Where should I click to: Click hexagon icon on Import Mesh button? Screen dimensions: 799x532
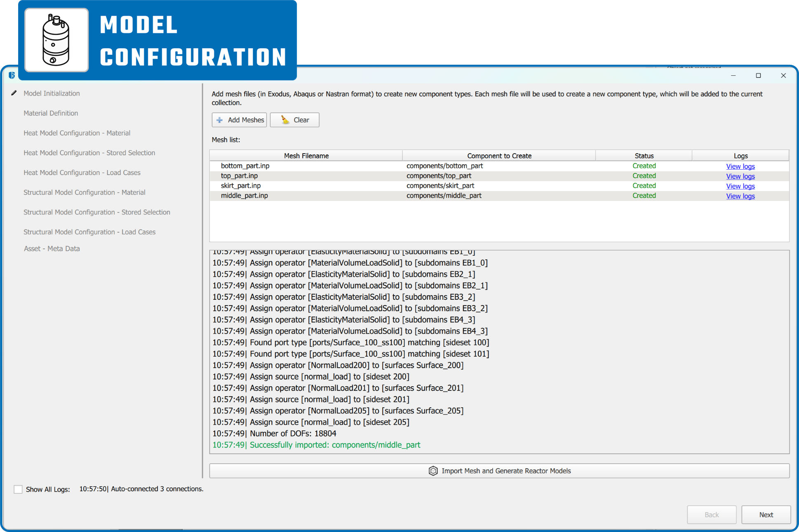pyautogui.click(x=433, y=471)
